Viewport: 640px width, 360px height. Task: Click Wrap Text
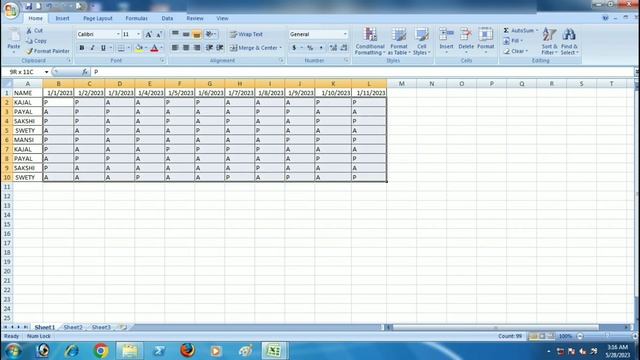click(246, 34)
